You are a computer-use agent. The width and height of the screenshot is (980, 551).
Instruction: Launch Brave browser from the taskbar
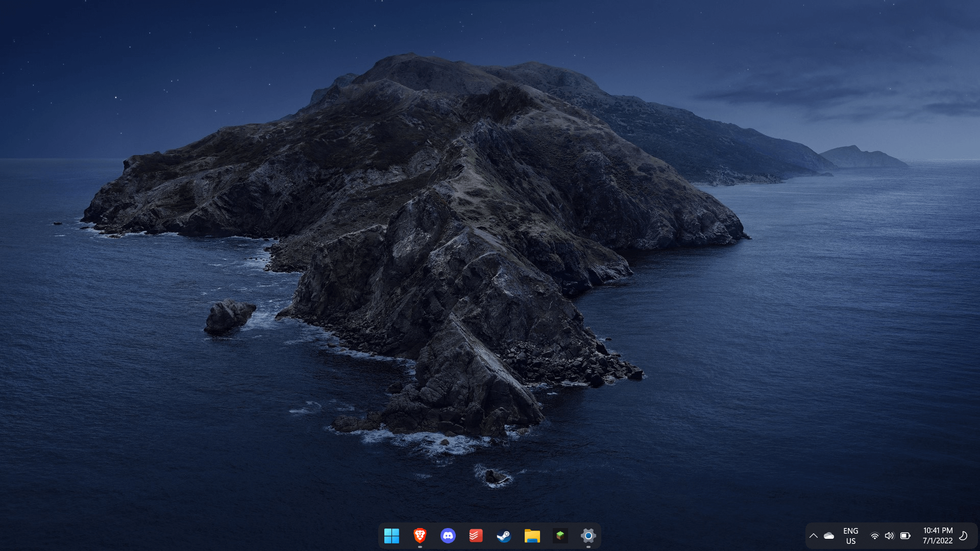[420, 536]
